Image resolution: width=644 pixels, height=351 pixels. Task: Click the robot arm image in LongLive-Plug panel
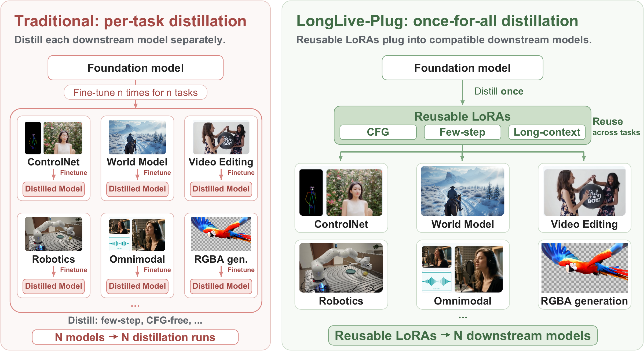coord(341,268)
